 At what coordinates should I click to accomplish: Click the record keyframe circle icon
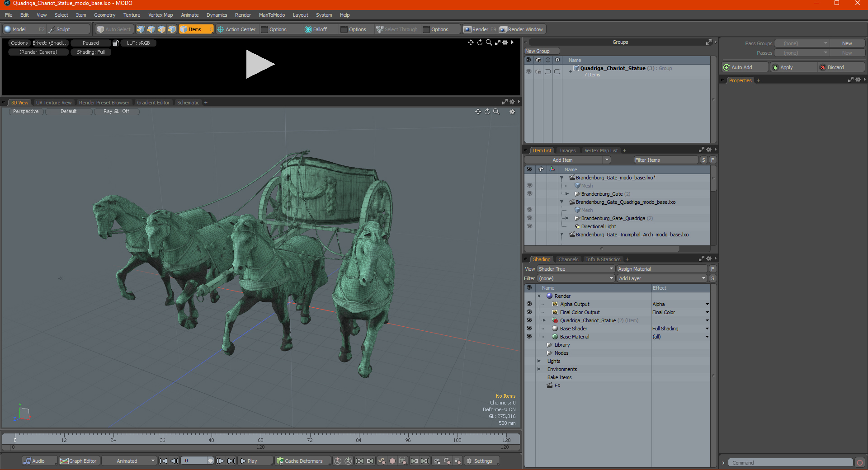392,461
